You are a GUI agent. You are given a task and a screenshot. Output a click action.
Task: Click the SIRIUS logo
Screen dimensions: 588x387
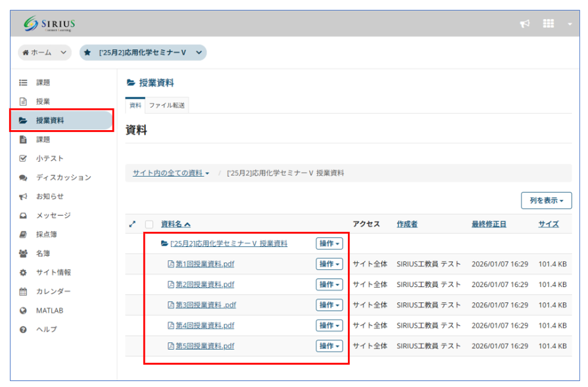(50, 24)
